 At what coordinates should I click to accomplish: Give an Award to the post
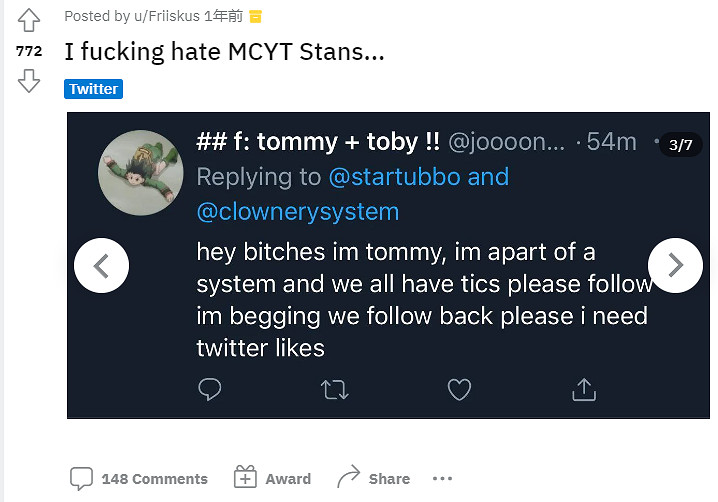[272, 479]
